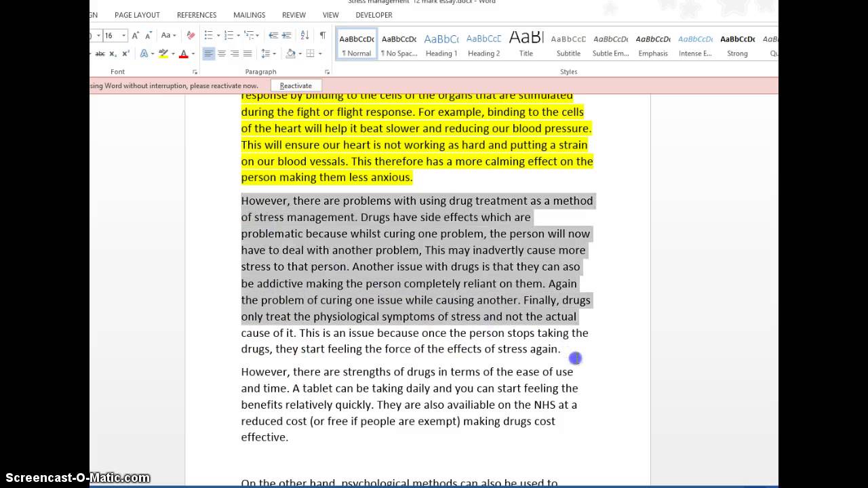Viewport: 868px width, 488px height.
Task: Increase paragraph indent
Action: [x=287, y=35]
